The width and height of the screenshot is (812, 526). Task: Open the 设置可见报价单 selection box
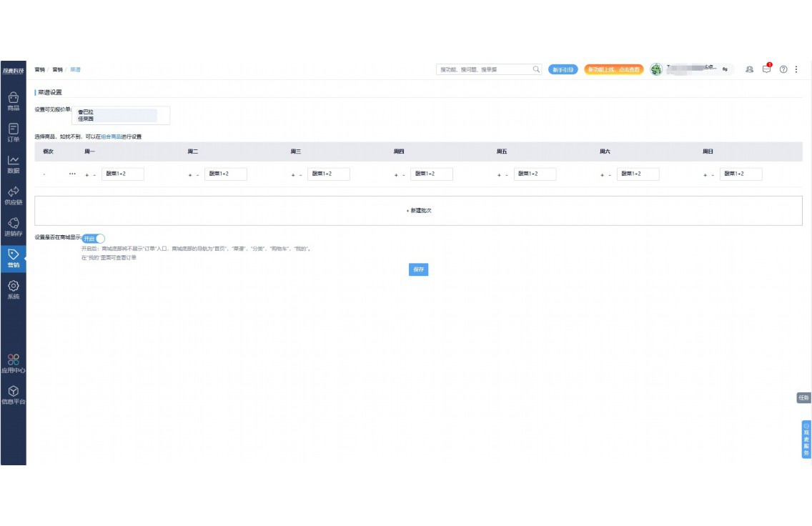tap(121, 115)
